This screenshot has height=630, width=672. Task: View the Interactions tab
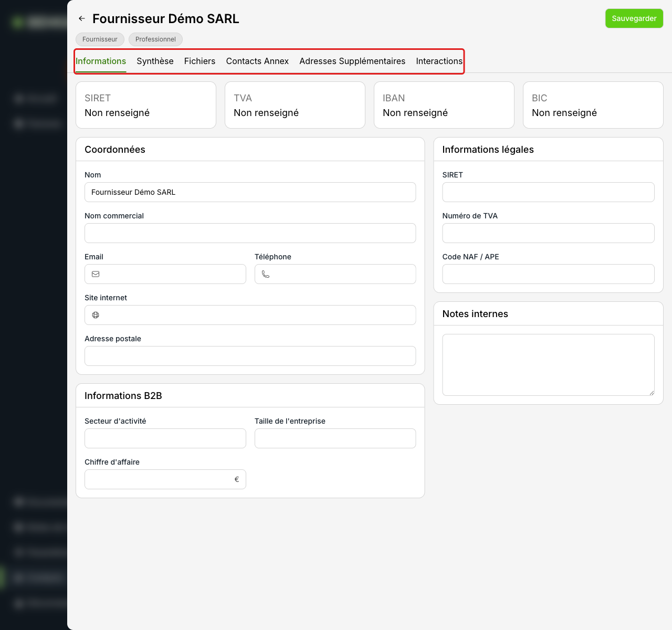[439, 61]
